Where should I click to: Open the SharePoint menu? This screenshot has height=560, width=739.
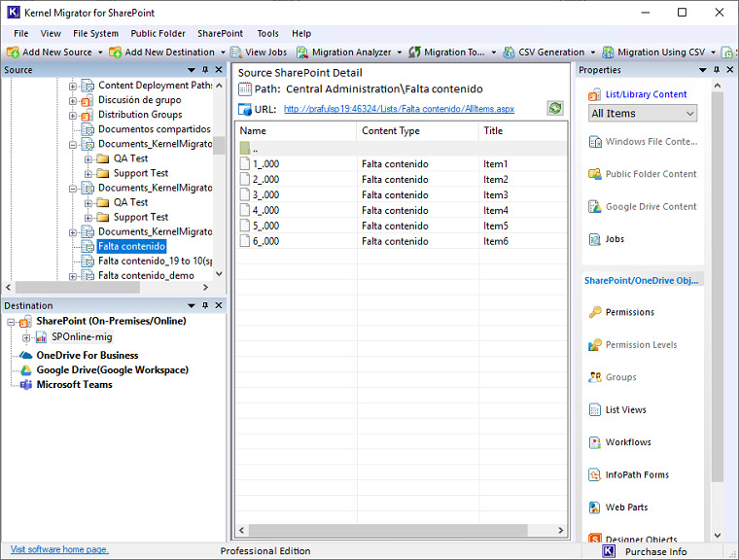coord(220,33)
